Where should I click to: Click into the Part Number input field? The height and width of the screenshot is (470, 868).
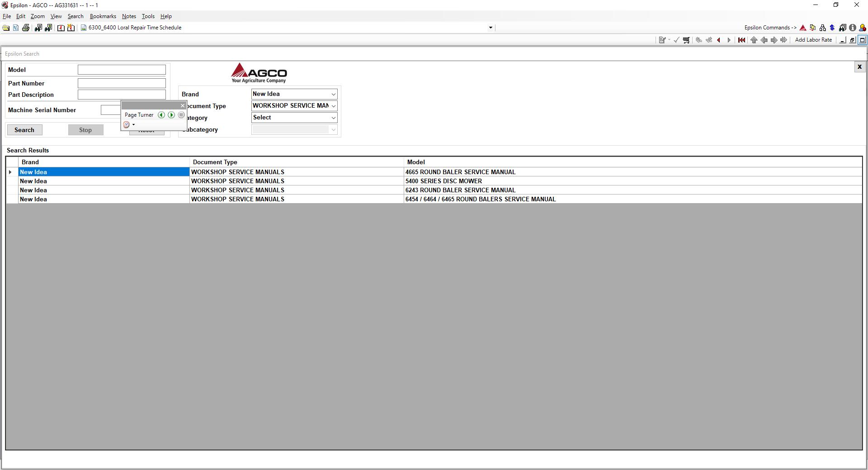pos(122,83)
